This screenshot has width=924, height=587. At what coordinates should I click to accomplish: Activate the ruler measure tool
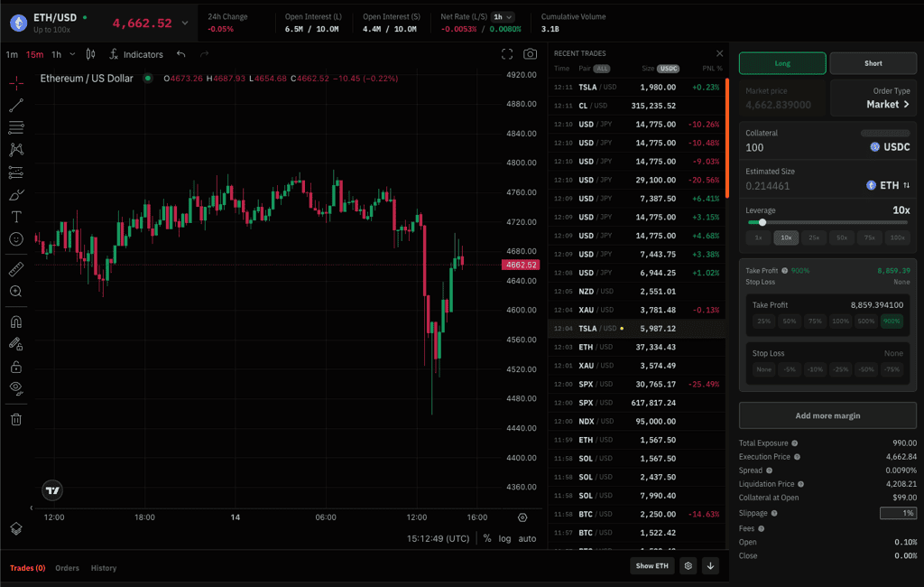click(16, 269)
